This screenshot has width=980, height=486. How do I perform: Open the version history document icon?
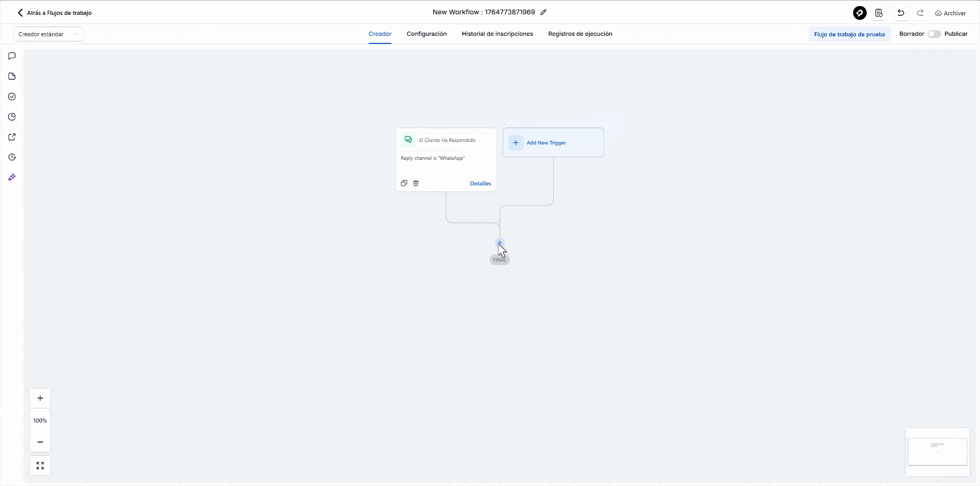point(879,13)
